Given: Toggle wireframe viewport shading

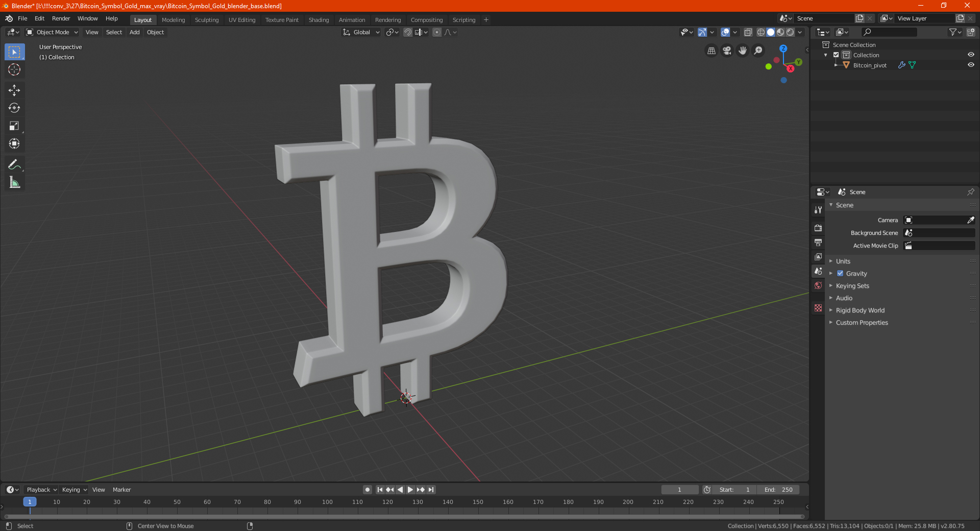Looking at the screenshot, I should click(x=761, y=32).
